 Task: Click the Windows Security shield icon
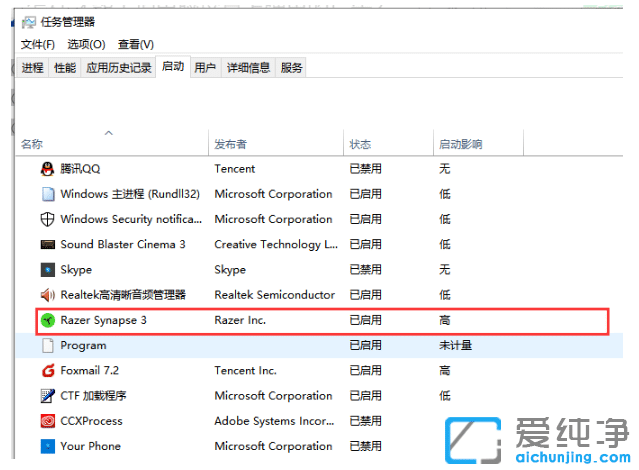point(47,219)
